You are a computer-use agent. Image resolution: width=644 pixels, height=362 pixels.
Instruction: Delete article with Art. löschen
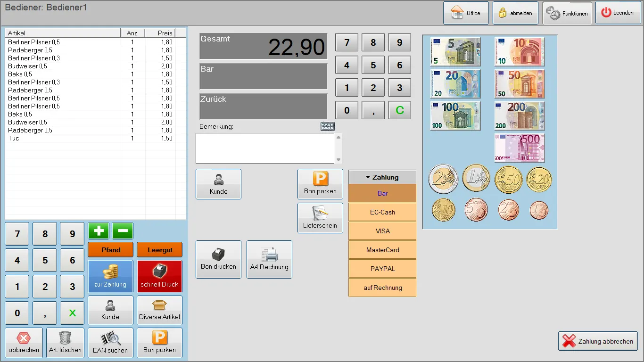[x=65, y=343]
